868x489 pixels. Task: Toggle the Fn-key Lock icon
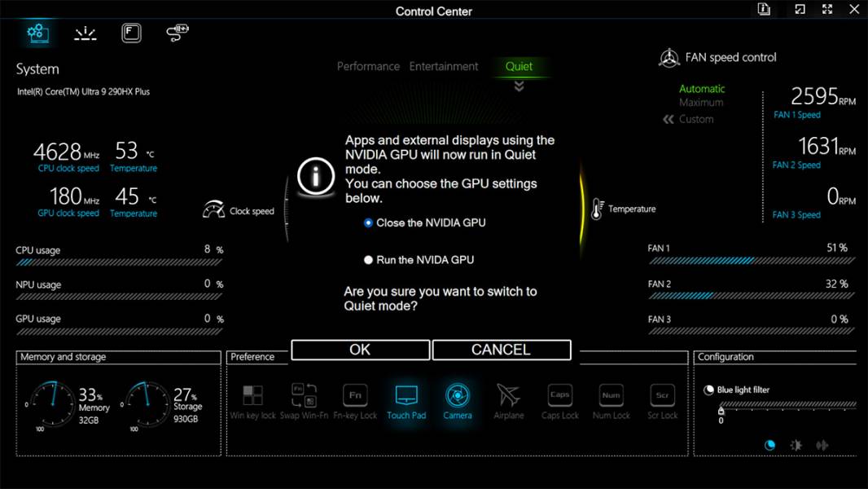tap(355, 395)
